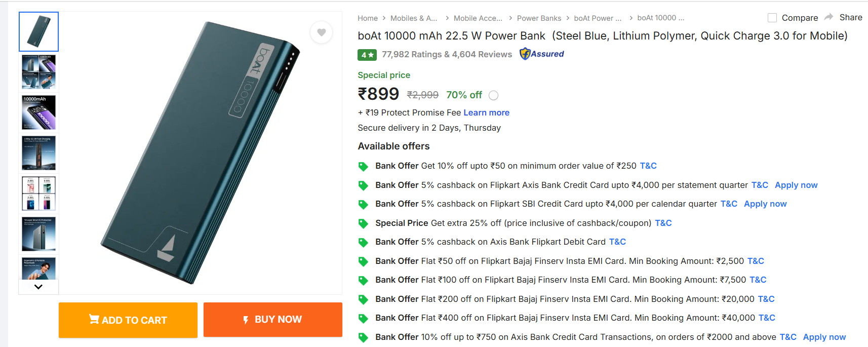This screenshot has width=868, height=347.
Task: Select the 10000mAh purple product thumbnail
Action: click(38, 112)
